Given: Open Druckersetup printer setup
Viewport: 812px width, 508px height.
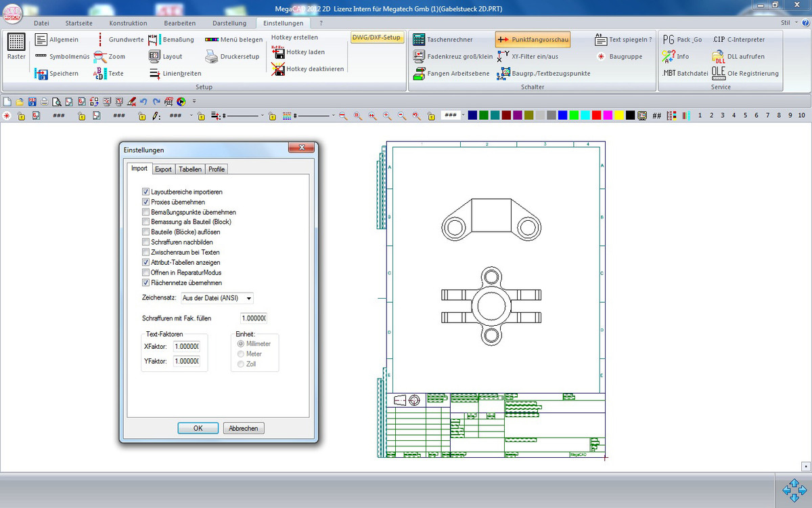Looking at the screenshot, I should click(x=233, y=56).
